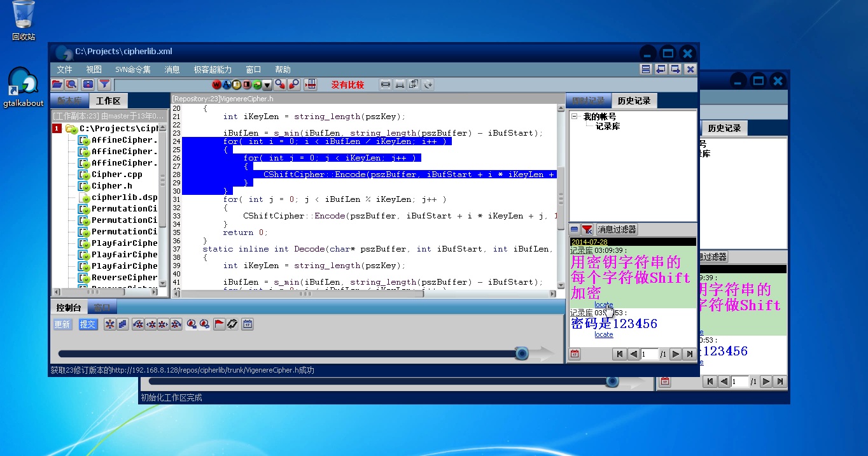Open the black dropdown arrow after the colored circles
Image resolution: width=868 pixels, height=456 pixels.
click(x=267, y=85)
